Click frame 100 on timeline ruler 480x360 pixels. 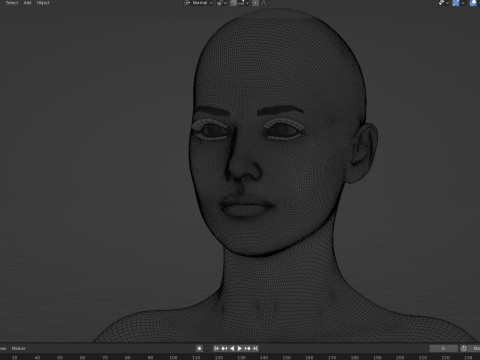(173, 357)
